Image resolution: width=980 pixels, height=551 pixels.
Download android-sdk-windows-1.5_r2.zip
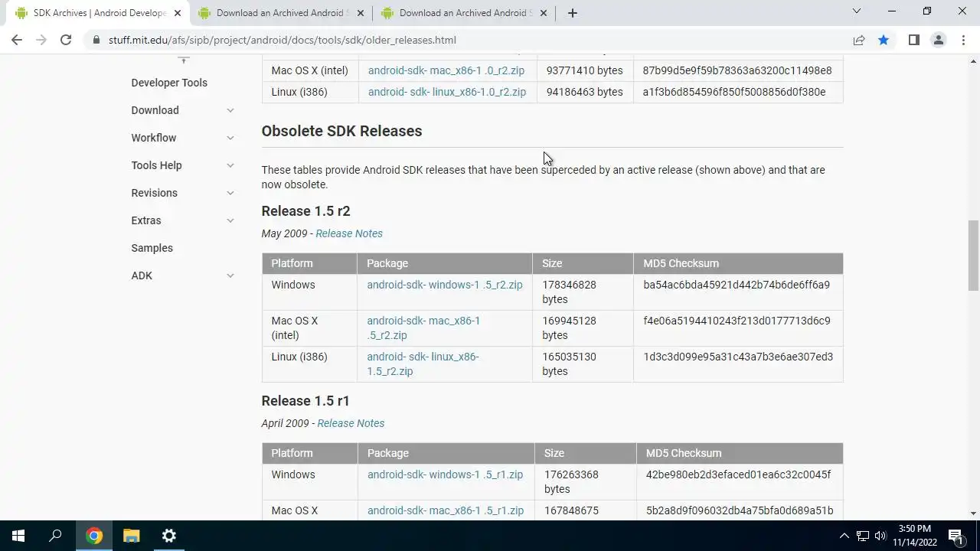pos(444,285)
